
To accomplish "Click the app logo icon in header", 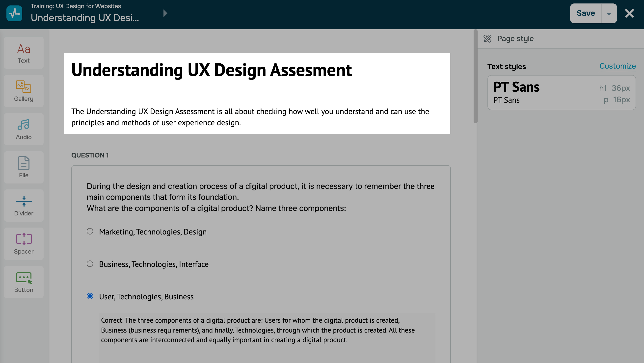I will click(x=14, y=13).
